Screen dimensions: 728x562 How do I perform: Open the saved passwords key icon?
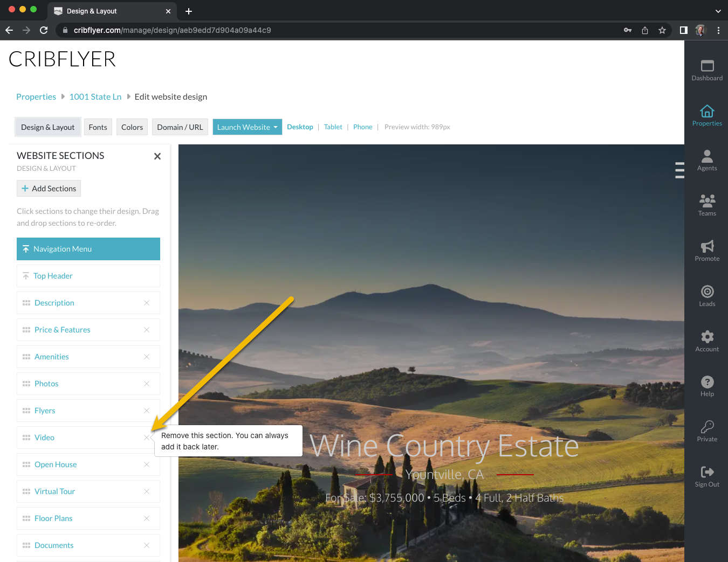pyautogui.click(x=628, y=30)
